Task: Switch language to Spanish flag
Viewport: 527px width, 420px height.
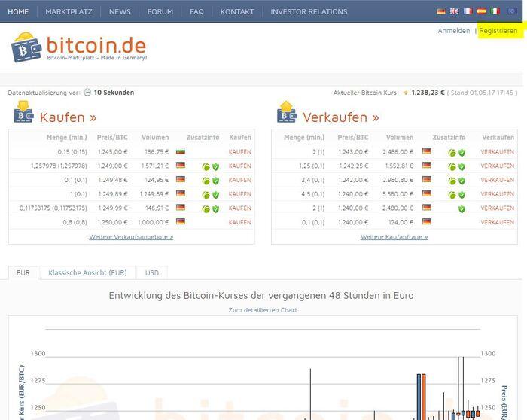Action: click(481, 11)
